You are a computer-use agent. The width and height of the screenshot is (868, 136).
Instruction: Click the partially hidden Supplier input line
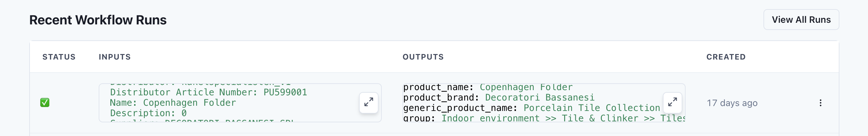pyautogui.click(x=202, y=120)
